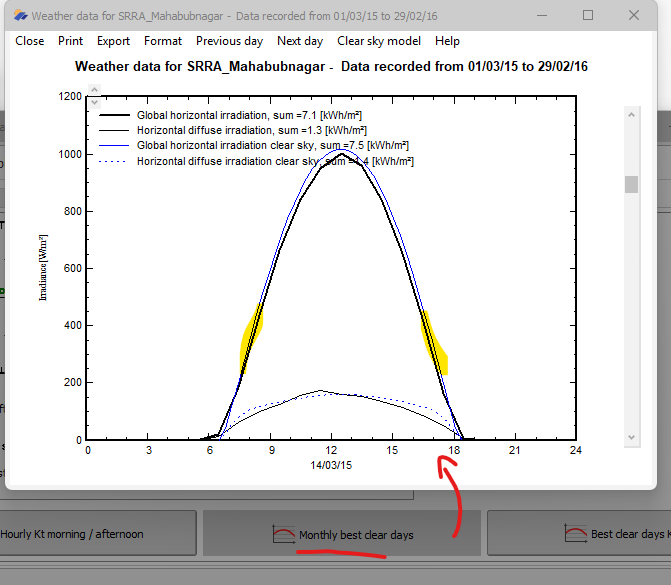Click the scrollbar up arrow at right
Screen dimensions: 671x585
coord(631,115)
